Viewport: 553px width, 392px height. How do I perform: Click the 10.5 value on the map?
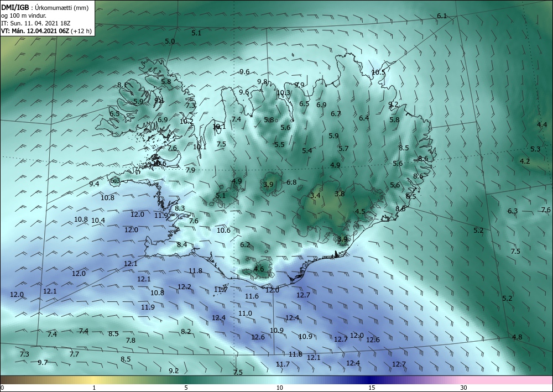pyautogui.click(x=378, y=72)
